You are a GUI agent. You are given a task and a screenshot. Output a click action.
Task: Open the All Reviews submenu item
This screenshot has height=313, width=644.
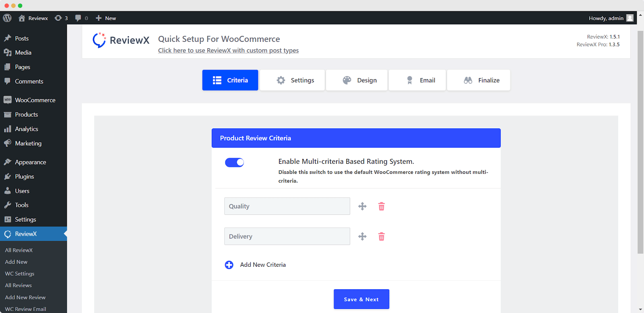tap(18, 285)
